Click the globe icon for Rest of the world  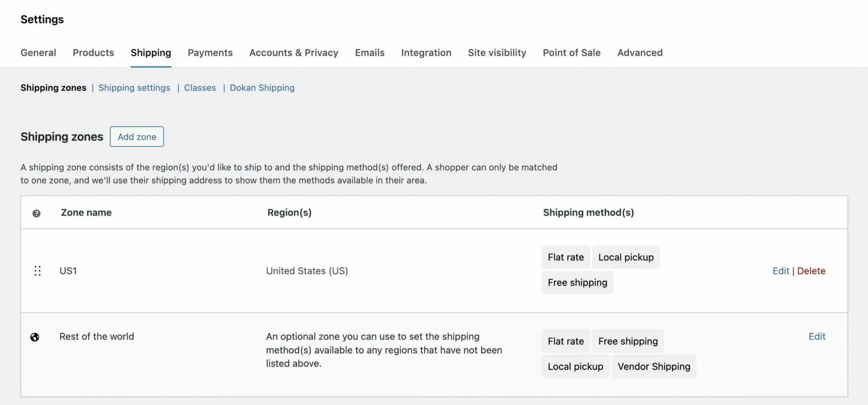35,337
